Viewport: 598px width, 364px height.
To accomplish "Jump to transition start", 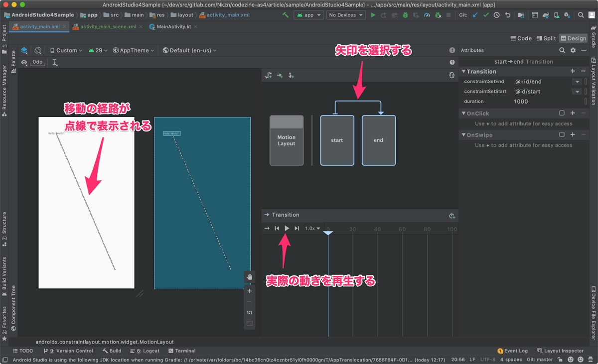I will [x=277, y=228].
